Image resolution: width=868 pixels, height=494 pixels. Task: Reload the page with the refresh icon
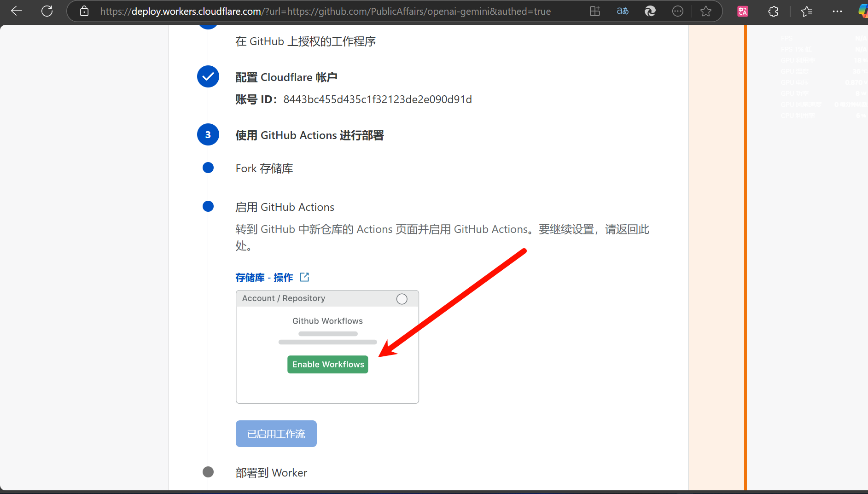[x=47, y=11]
